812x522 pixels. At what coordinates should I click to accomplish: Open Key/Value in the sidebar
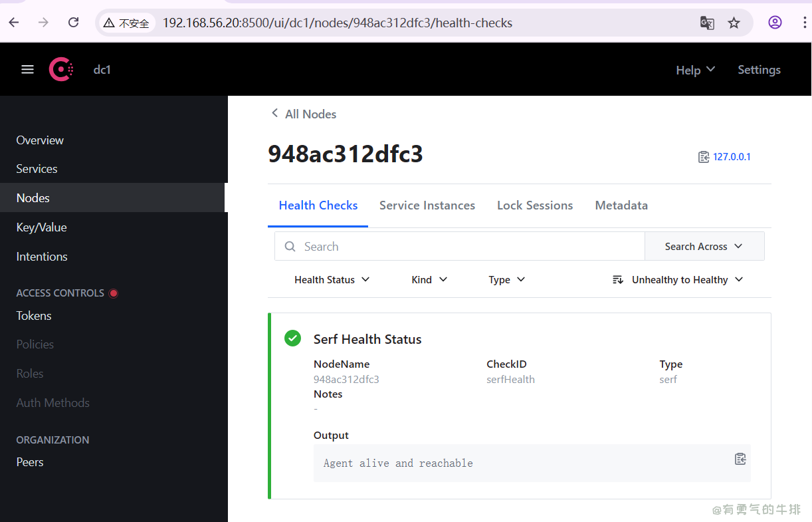[42, 227]
